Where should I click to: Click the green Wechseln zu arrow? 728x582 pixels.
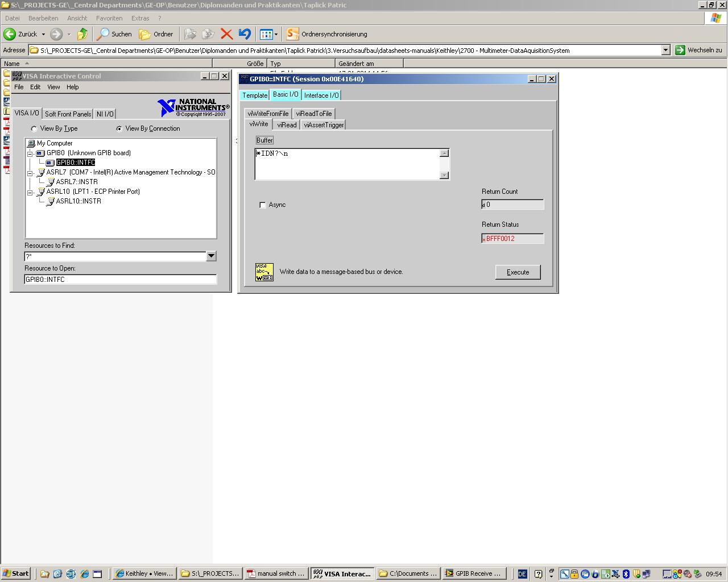click(x=680, y=50)
